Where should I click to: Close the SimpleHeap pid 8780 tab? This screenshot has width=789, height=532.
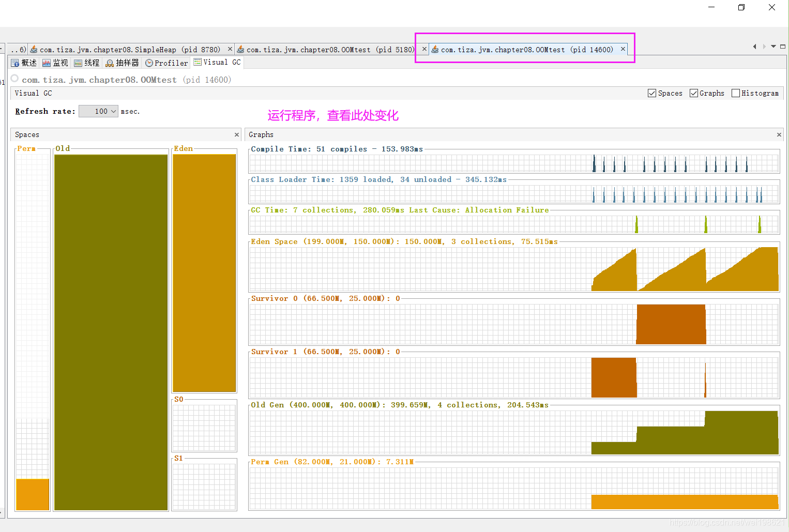[x=230, y=49]
